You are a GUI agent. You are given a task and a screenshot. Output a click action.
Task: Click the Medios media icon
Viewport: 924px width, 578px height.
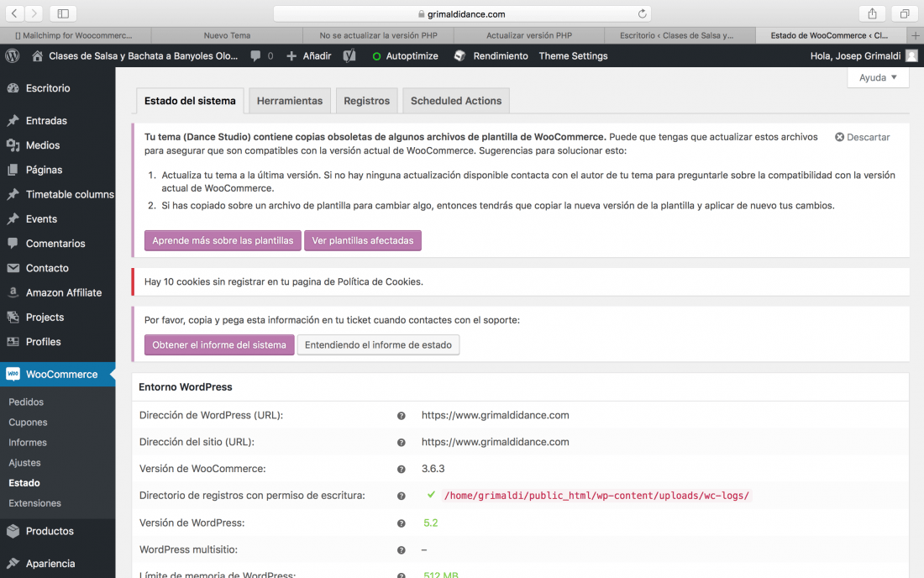click(13, 145)
